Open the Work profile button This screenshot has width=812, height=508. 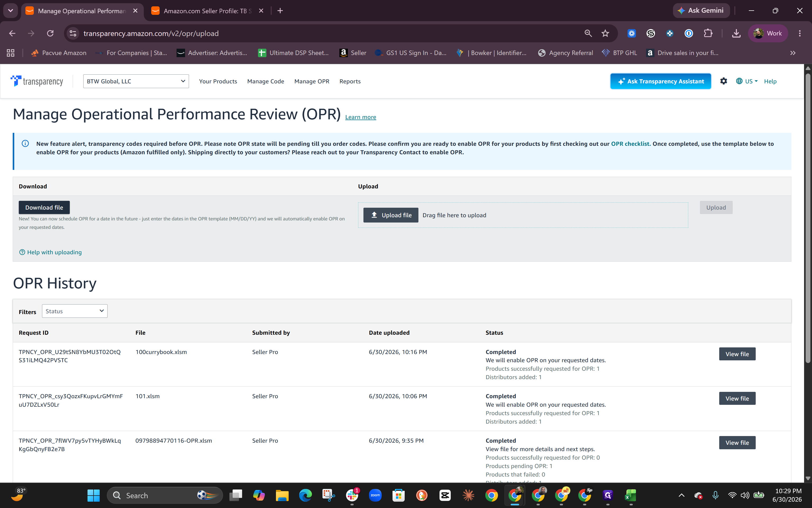click(768, 33)
